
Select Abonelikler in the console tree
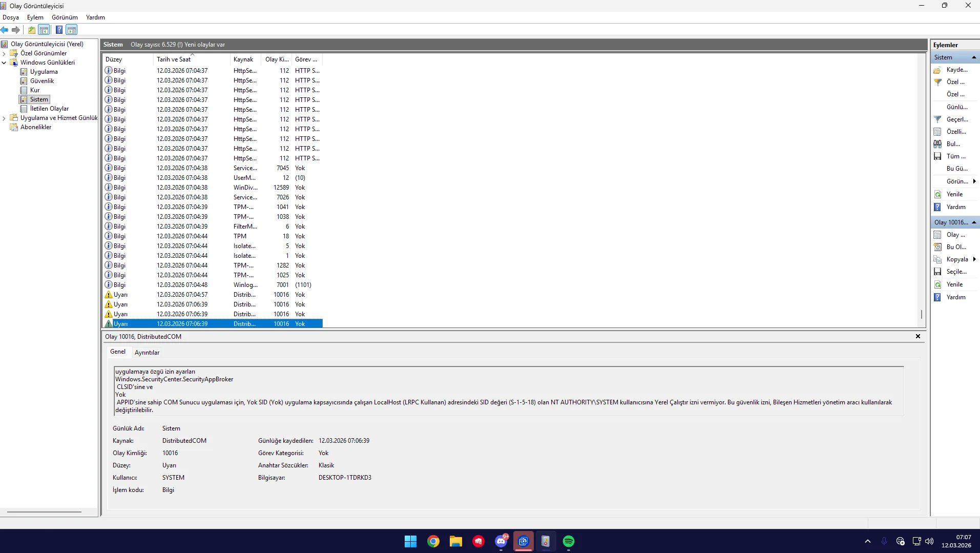[x=36, y=127]
